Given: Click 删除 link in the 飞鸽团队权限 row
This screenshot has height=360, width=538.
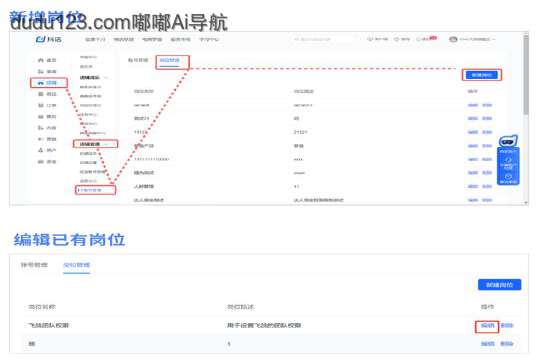Looking at the screenshot, I should [507, 325].
